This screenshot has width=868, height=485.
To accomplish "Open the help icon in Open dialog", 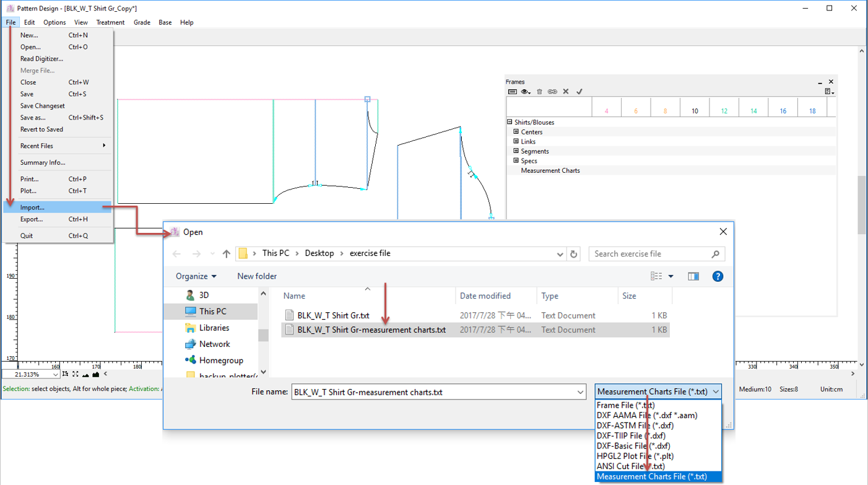I will pos(718,276).
